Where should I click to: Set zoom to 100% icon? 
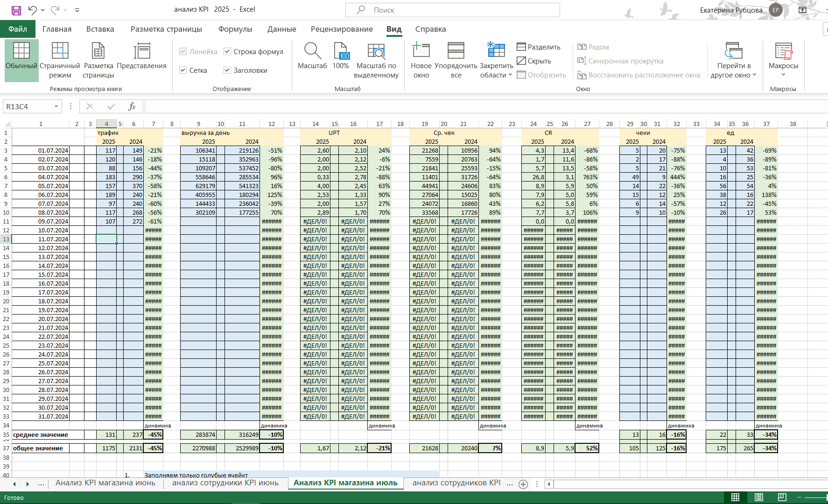pos(341,50)
